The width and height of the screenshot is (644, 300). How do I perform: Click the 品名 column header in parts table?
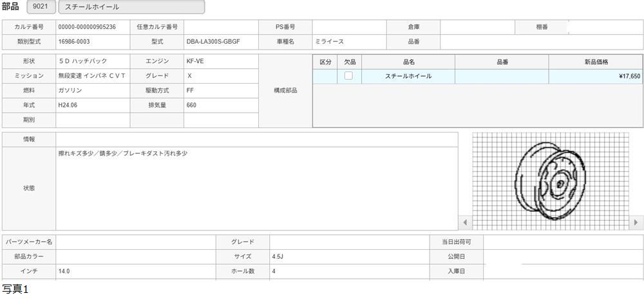[408, 62]
